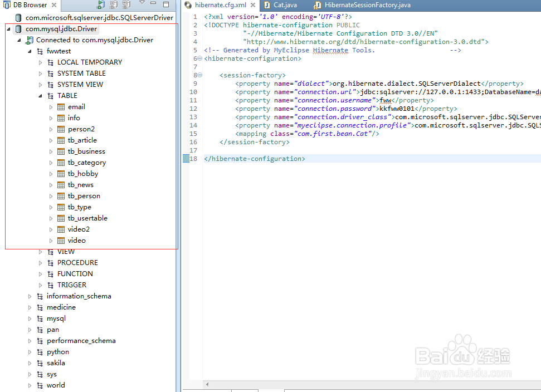Click the tb_article table icon
Screen dimensions: 541x392
click(61, 140)
